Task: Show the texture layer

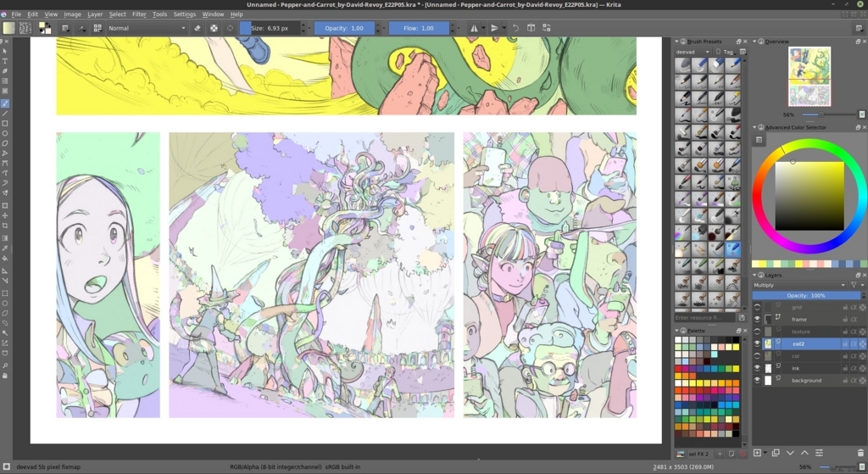Action: pos(757,332)
